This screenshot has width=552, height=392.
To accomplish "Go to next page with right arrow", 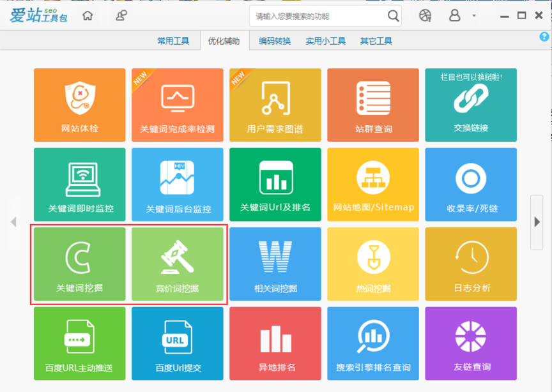I will coord(537,222).
